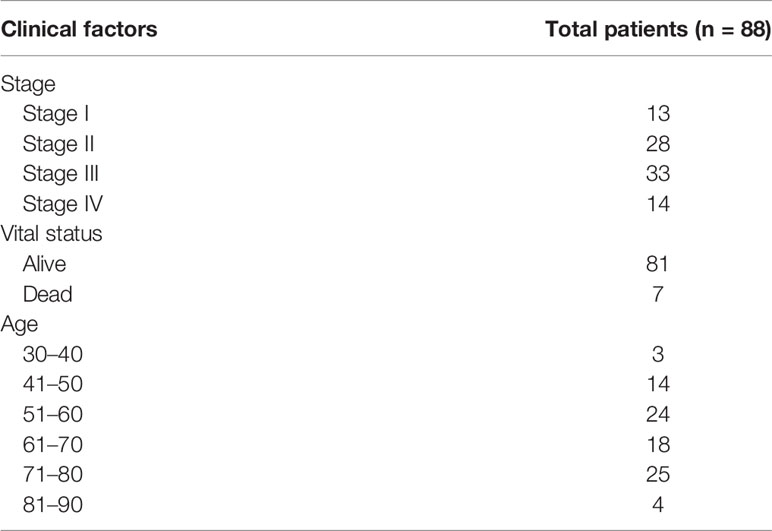Click the value 81 for Alive patients
772x531 pixels.
(658, 264)
